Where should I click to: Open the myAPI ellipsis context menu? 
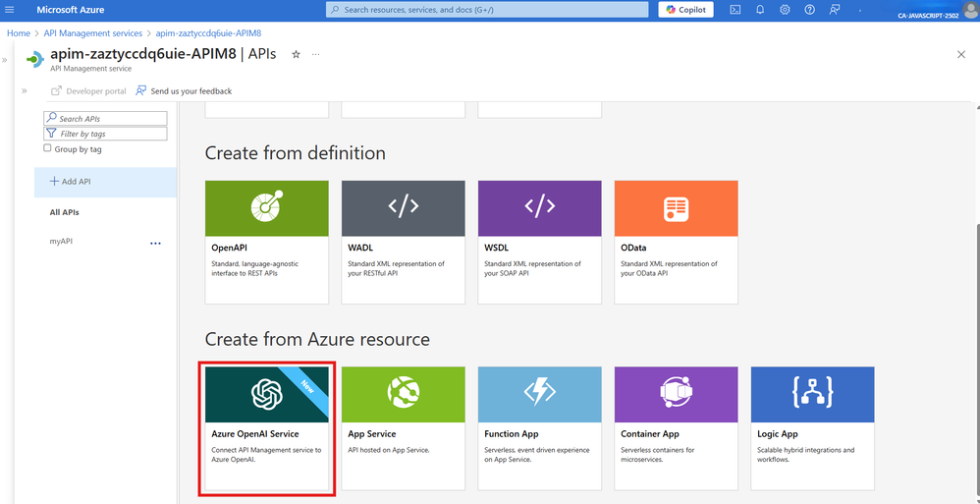(x=155, y=244)
